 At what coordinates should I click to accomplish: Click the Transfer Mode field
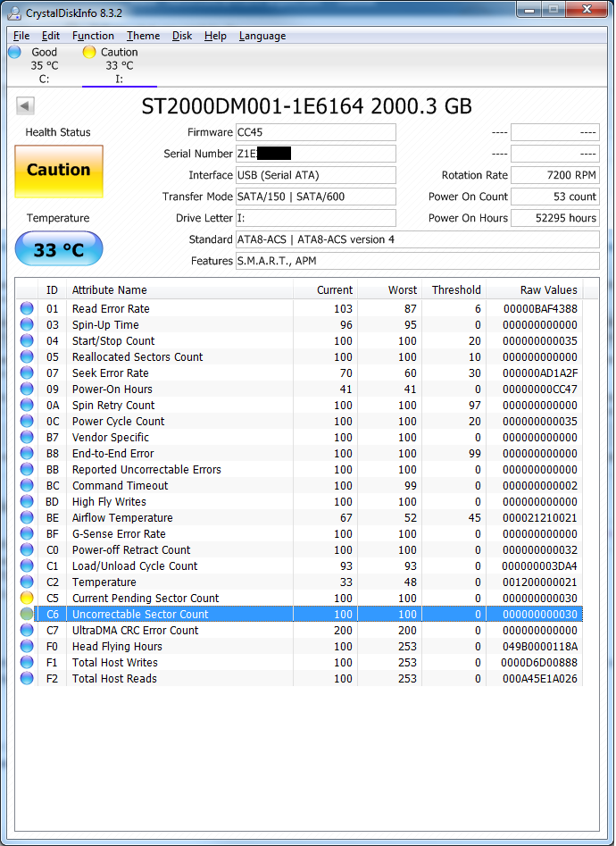point(315,197)
